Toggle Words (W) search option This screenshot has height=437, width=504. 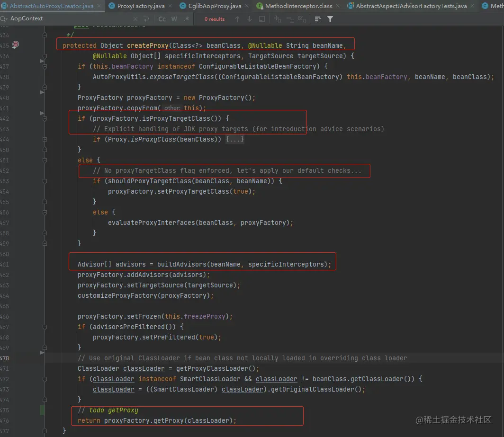(x=174, y=19)
